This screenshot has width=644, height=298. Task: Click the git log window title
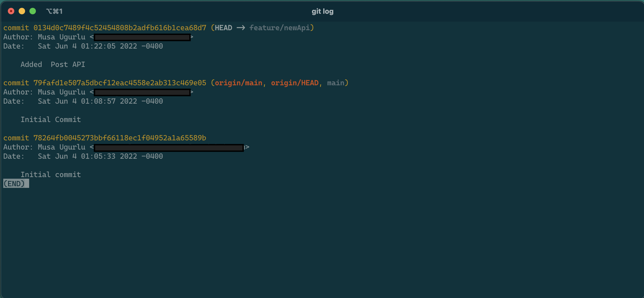322,11
